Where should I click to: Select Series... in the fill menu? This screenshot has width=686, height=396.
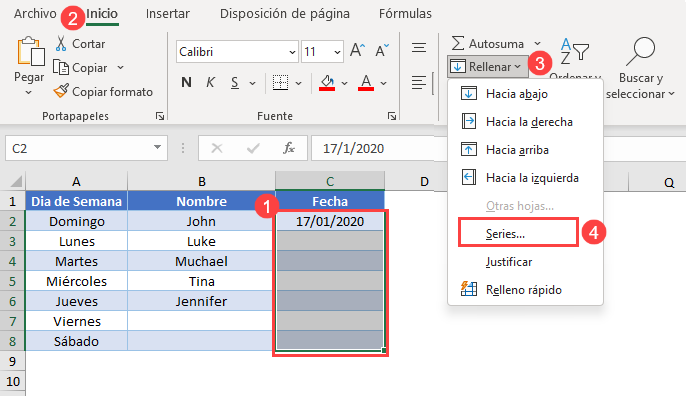point(518,233)
